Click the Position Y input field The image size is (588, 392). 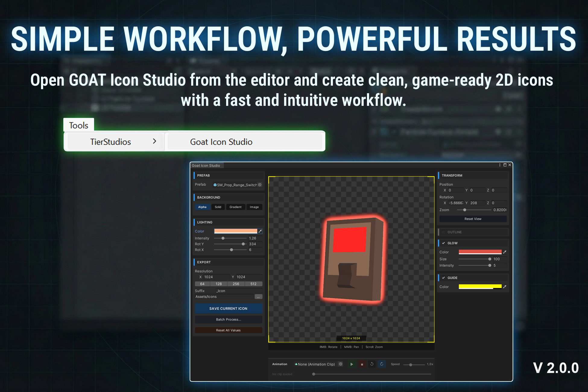click(x=477, y=190)
